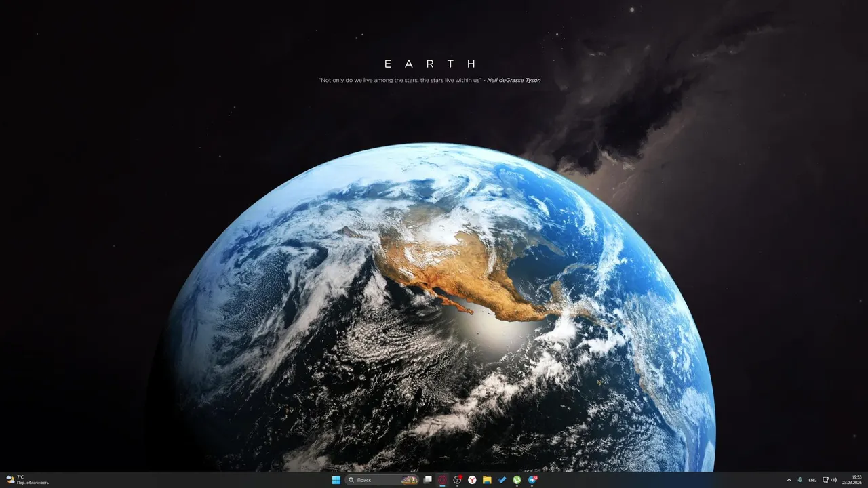Viewport: 868px width, 488px height.
Task: Expand the hidden system tray icons
Action: coord(789,480)
